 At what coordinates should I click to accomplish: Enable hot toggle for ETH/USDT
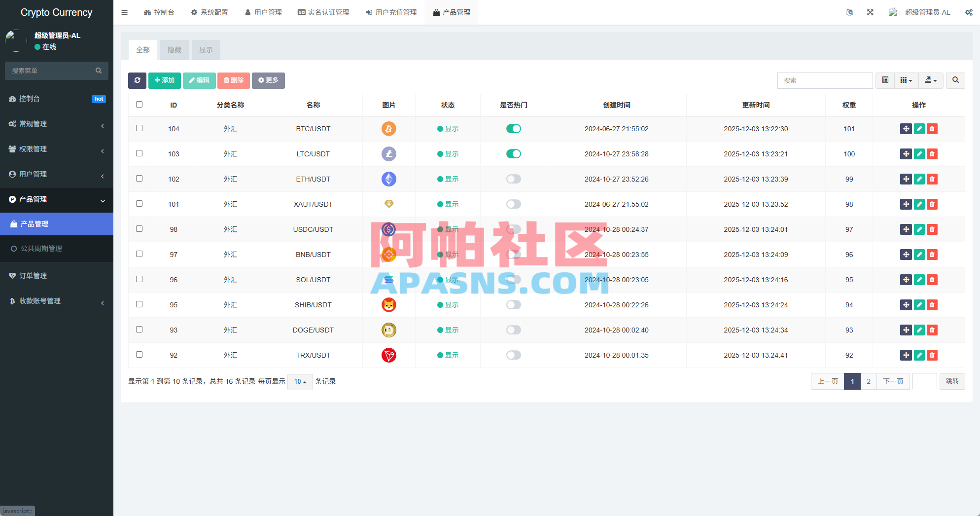point(514,179)
